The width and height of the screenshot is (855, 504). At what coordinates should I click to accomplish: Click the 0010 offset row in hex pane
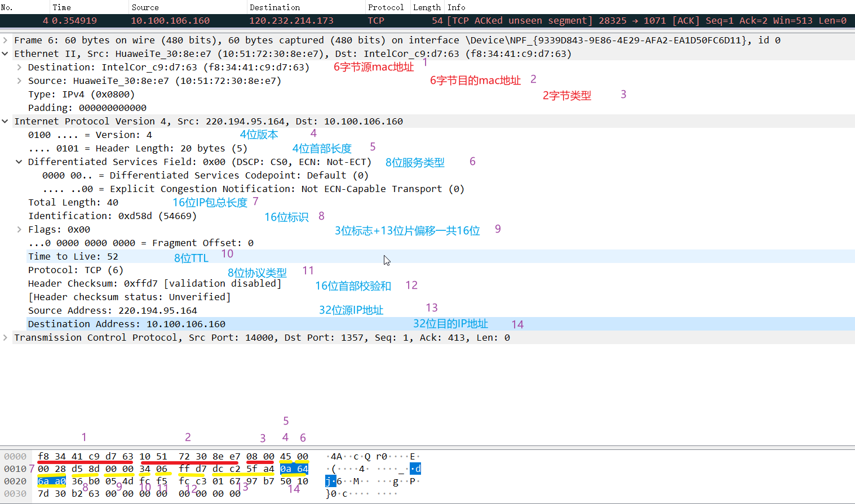pyautogui.click(x=15, y=469)
